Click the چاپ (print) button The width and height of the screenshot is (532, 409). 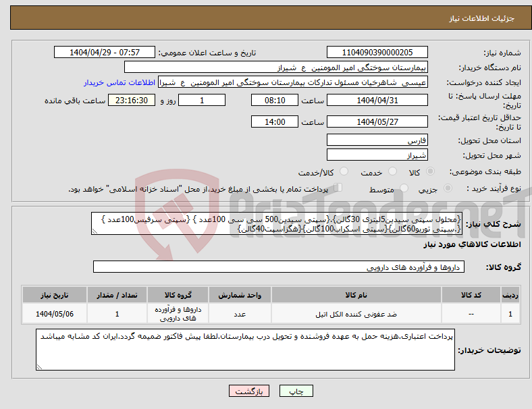click(296, 391)
